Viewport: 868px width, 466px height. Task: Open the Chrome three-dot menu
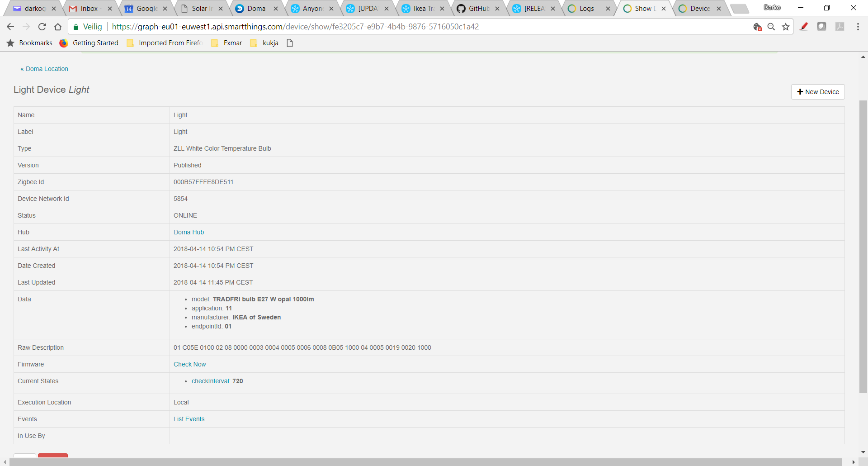[x=858, y=27]
